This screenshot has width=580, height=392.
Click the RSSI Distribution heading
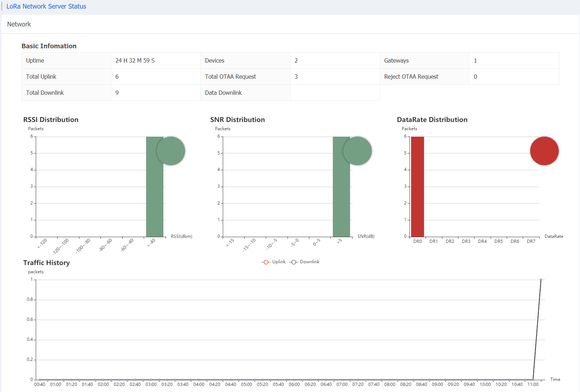pyautogui.click(x=51, y=119)
